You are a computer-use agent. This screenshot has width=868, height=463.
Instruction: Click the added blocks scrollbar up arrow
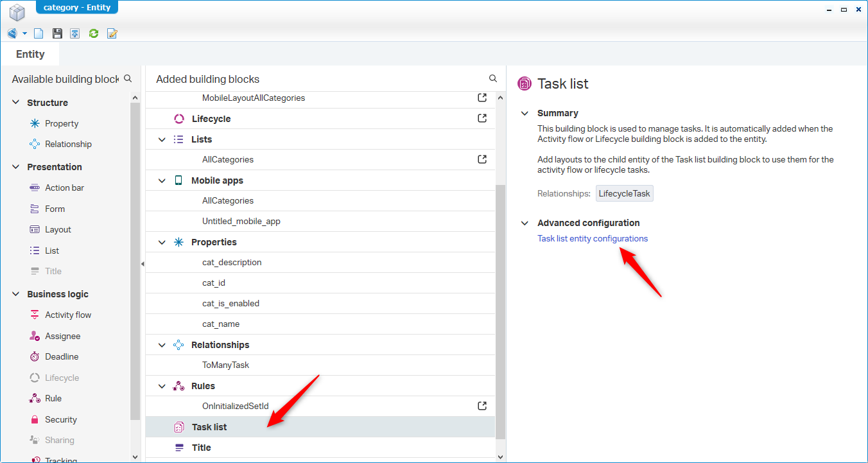tap(501, 98)
